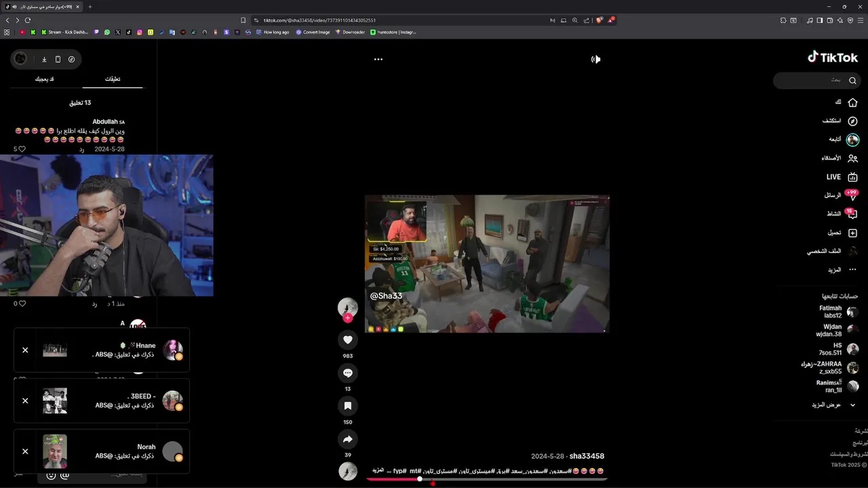Bookmark the video with 150 saves
The width and height of the screenshot is (868, 488).
(x=348, y=406)
